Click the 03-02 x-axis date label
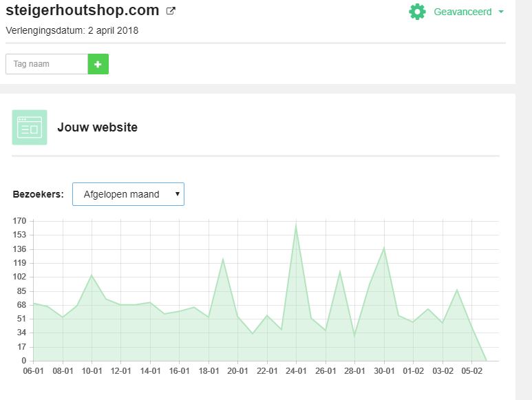532x400 pixels. coord(443,371)
